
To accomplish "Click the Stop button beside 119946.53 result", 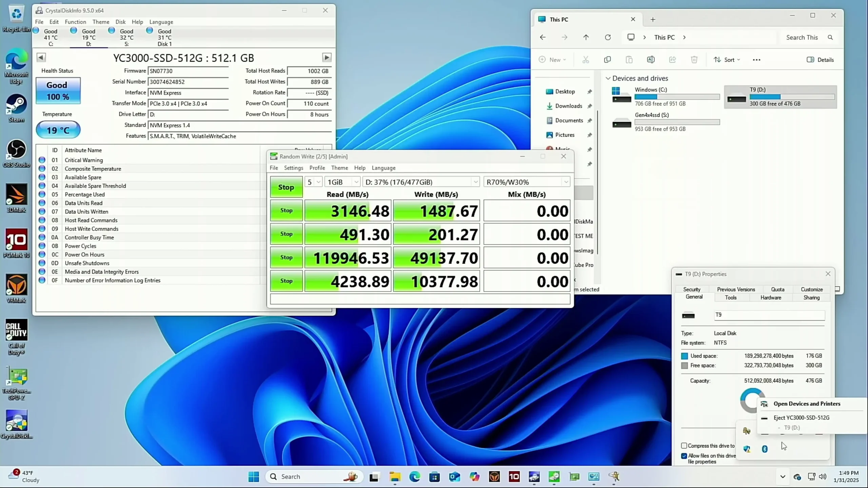I will pos(286,257).
